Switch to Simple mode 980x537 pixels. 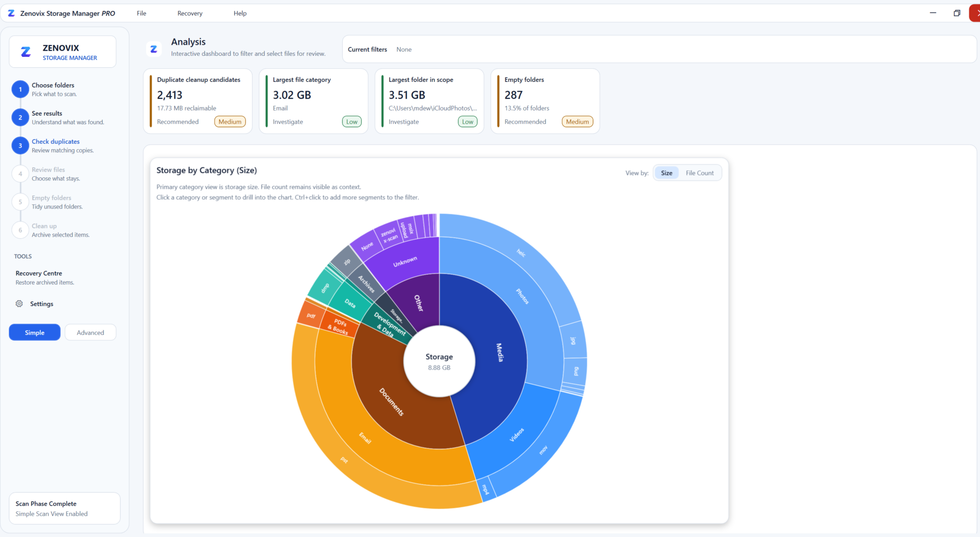point(34,332)
